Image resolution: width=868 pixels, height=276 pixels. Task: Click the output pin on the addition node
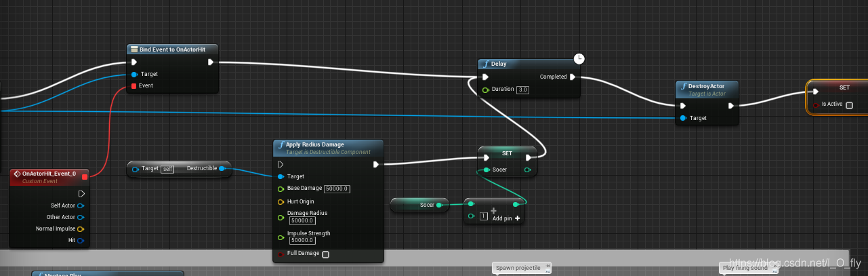click(516, 203)
